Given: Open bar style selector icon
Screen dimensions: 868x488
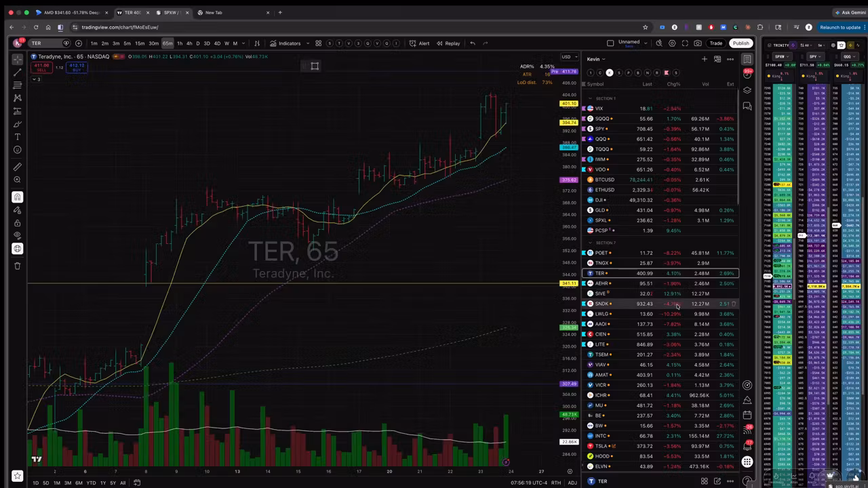Looking at the screenshot, I should (x=257, y=43).
